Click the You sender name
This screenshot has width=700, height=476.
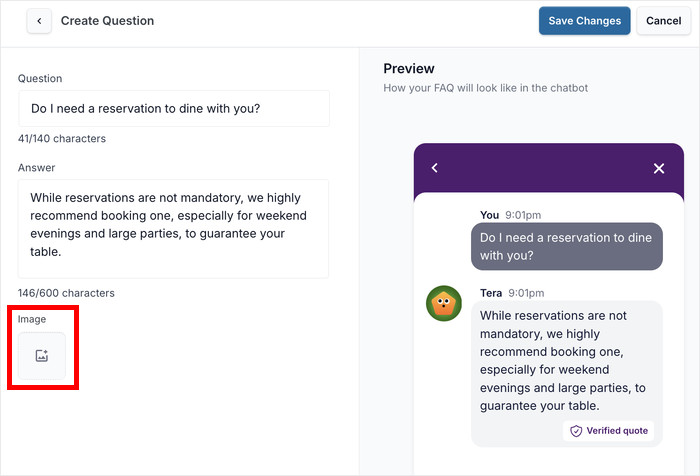click(489, 215)
